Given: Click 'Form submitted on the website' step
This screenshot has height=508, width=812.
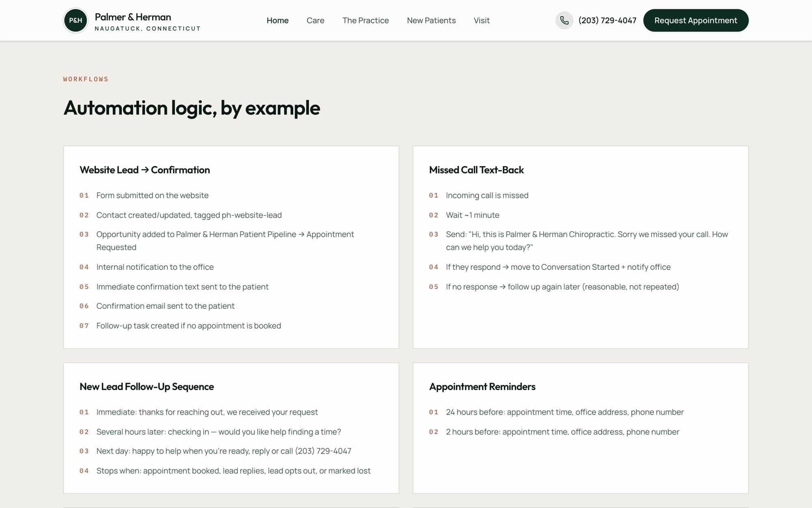Looking at the screenshot, I should tap(152, 195).
